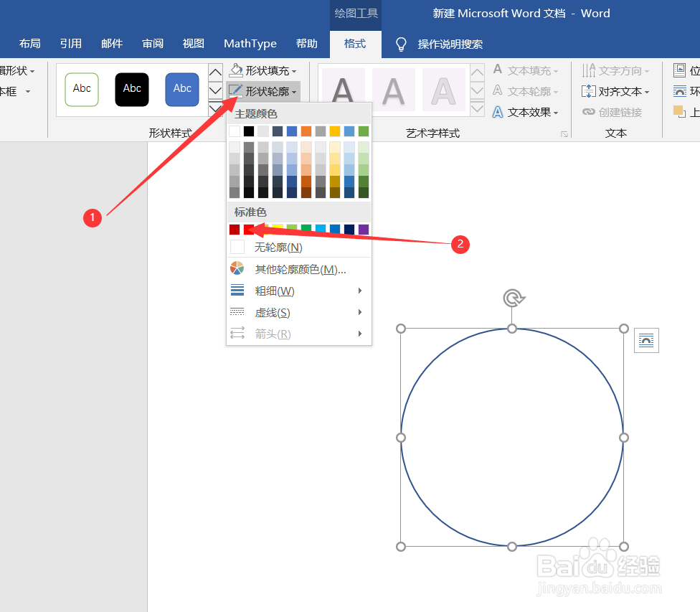Click the line weight icon beside 粗细

coord(237,291)
